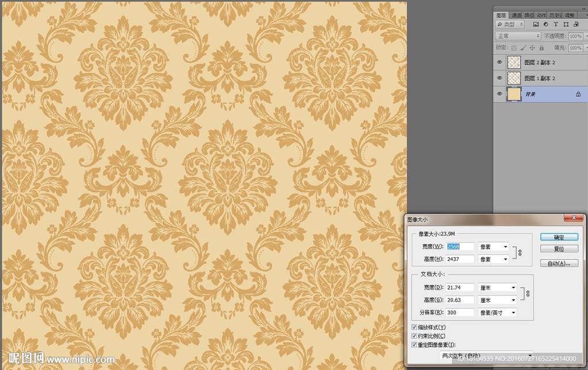Switch to the 动作 tab
This screenshot has width=588, height=370.
coord(541,15)
